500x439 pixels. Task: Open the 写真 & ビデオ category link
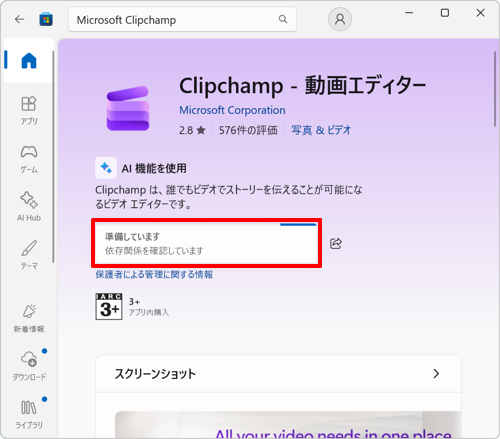[321, 130]
